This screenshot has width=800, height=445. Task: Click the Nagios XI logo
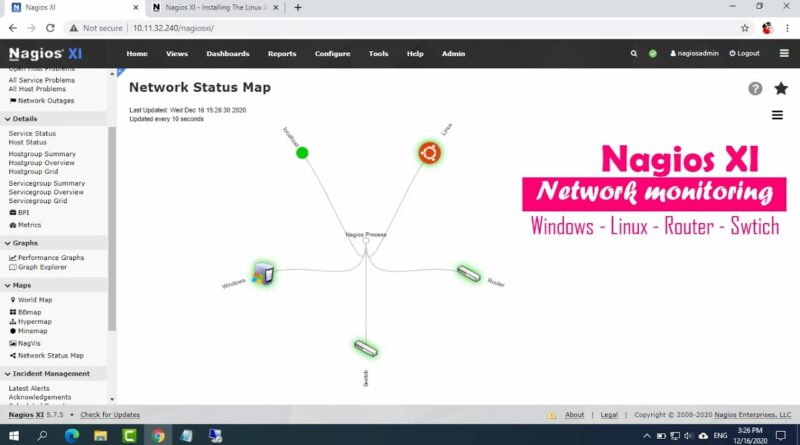point(45,54)
